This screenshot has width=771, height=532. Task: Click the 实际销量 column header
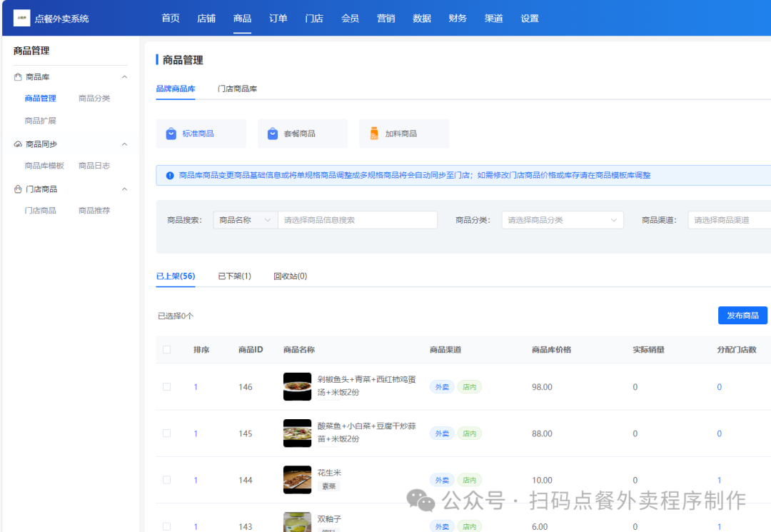[x=648, y=350]
